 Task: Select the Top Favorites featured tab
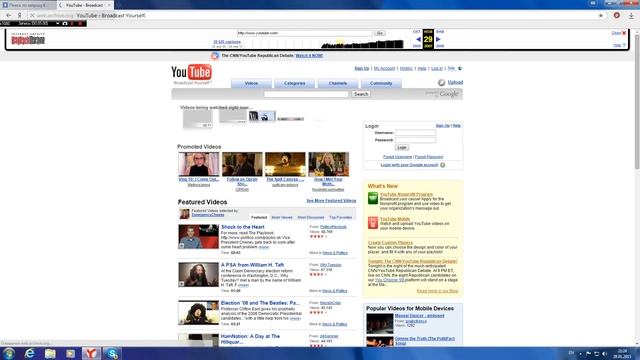coord(340,217)
